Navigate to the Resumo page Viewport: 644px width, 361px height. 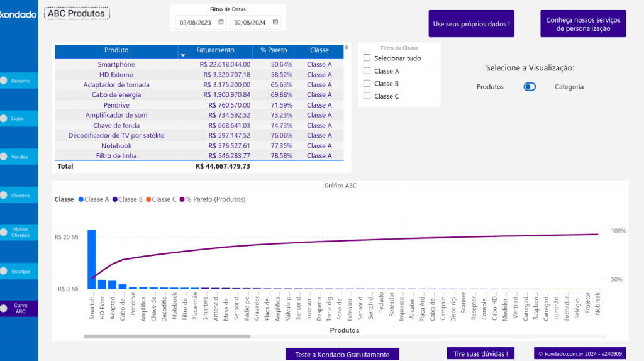[x=20, y=81]
